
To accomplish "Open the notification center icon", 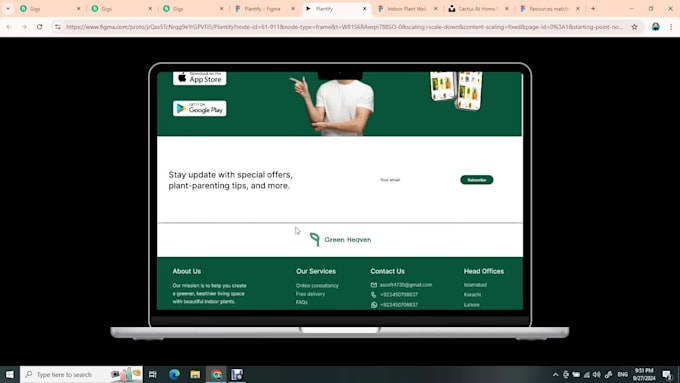I will (667, 374).
